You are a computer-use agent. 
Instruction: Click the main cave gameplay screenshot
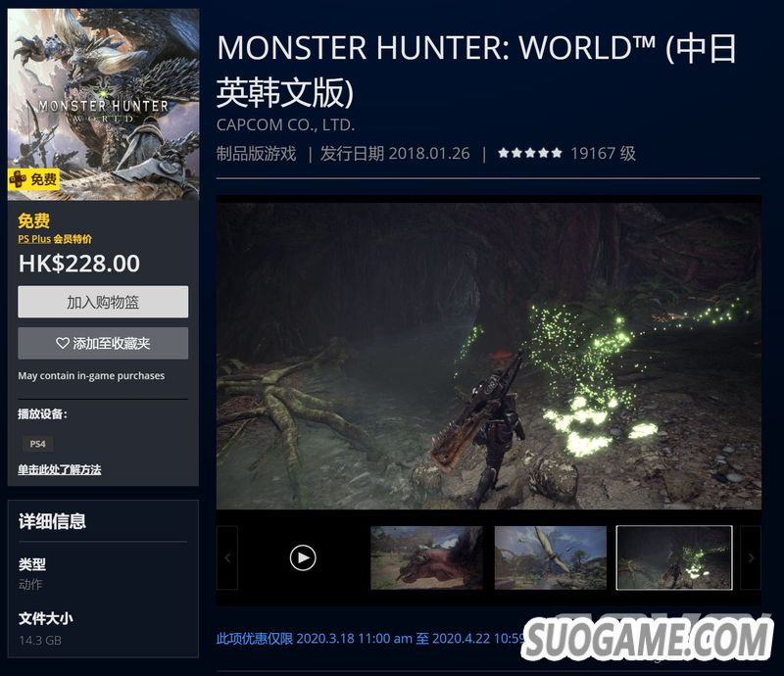point(489,356)
